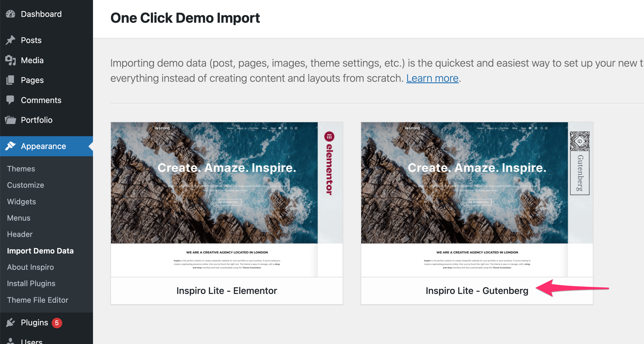
Task: Open the Media menu
Action: coord(46,60)
